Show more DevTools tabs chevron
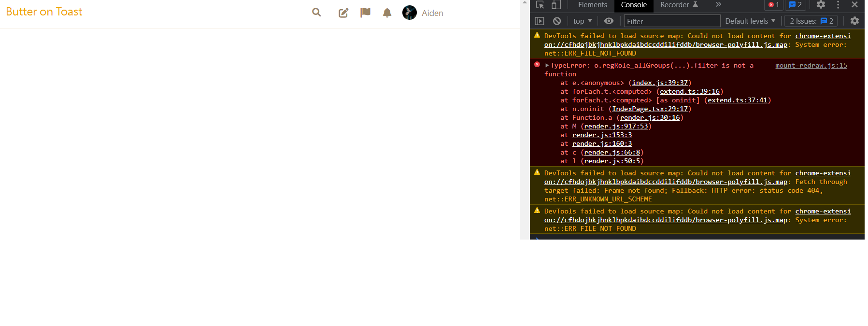The width and height of the screenshot is (868, 326). tap(718, 5)
